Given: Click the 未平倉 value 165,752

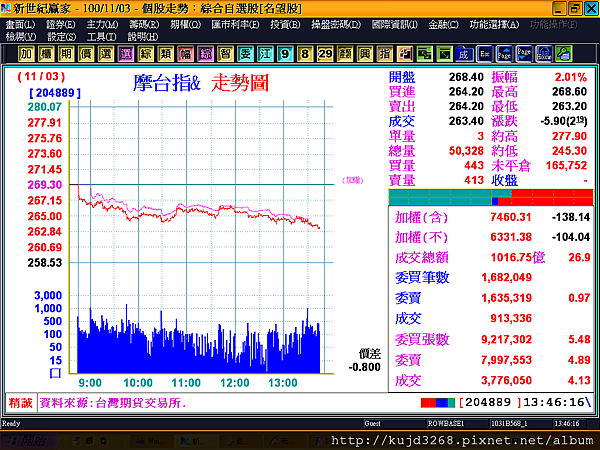Looking at the screenshot, I should pyautogui.click(x=566, y=165).
